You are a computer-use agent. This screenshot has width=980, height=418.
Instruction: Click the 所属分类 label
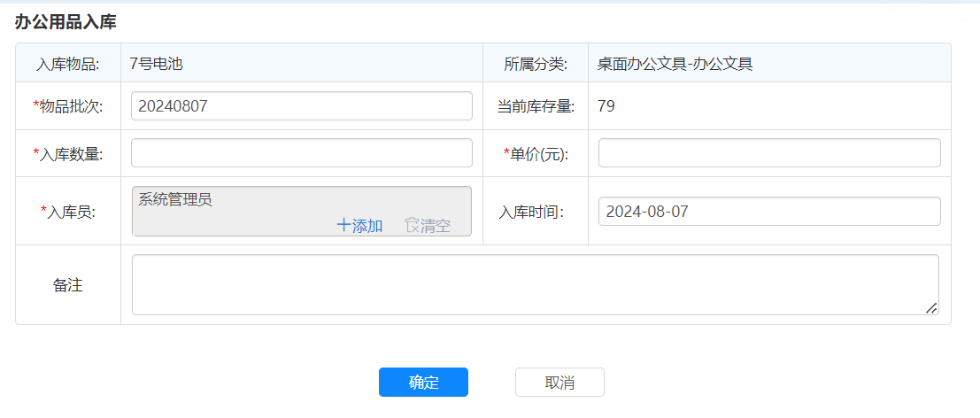536,64
